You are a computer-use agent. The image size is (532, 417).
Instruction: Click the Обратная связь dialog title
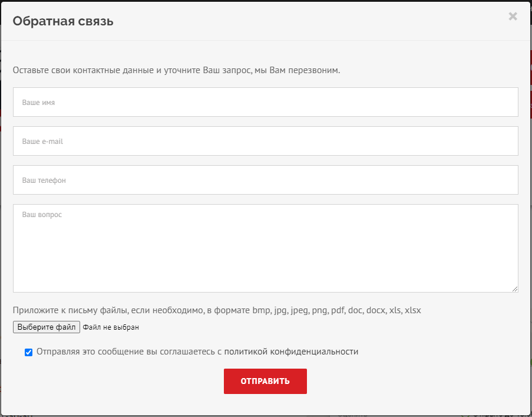click(63, 21)
